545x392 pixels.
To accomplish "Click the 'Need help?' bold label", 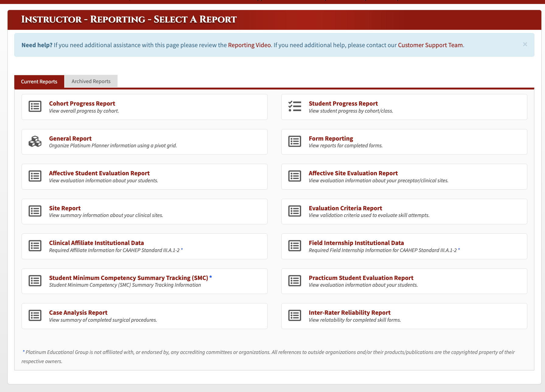I will (37, 45).
